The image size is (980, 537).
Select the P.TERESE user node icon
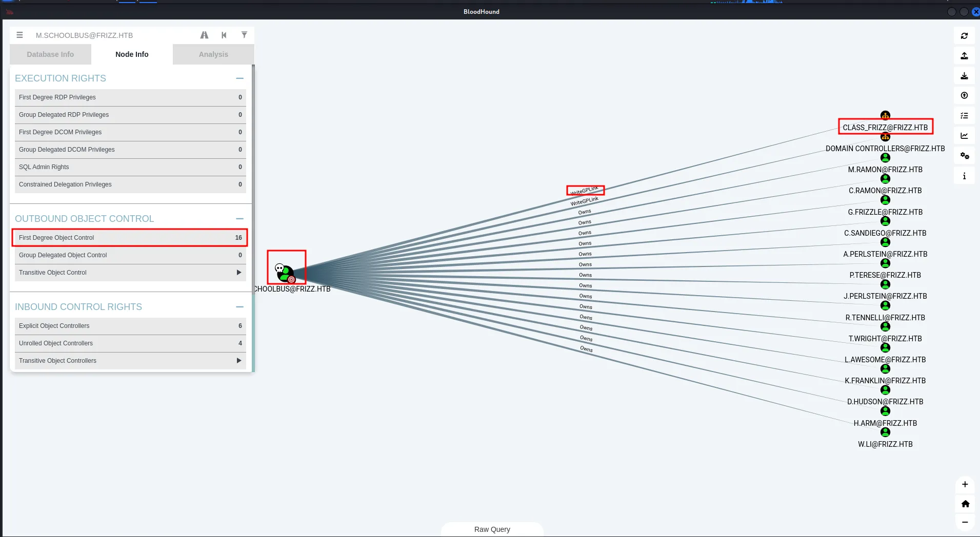(x=885, y=263)
